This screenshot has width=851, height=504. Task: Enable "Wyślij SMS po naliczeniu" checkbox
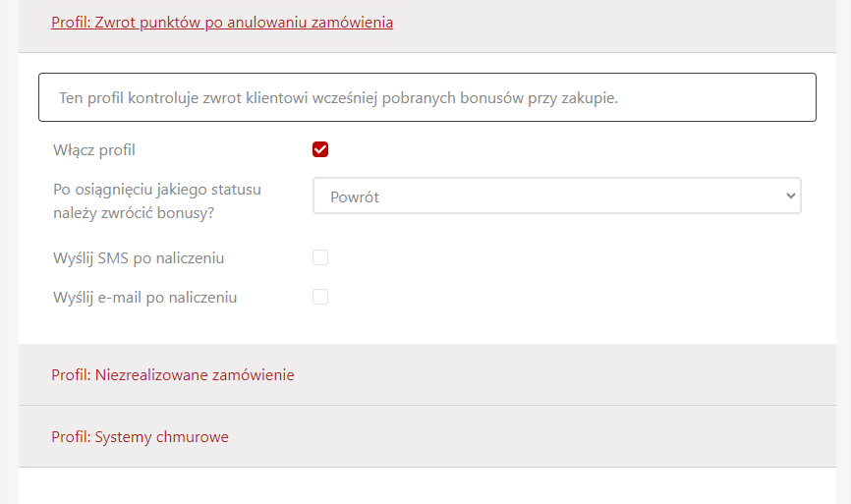click(320, 258)
